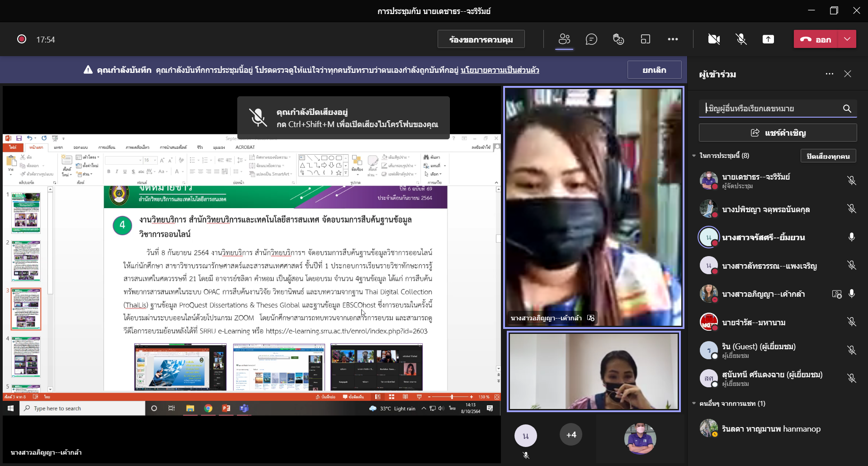Click the +4 more participants avatar
Viewport: 868px width, 466px height.
(x=571, y=435)
